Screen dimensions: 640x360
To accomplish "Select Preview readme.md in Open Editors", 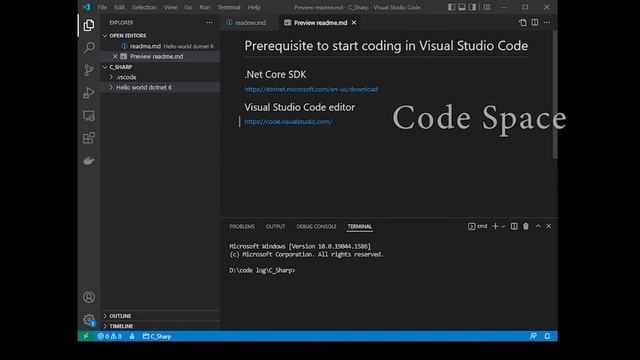I will click(160, 56).
